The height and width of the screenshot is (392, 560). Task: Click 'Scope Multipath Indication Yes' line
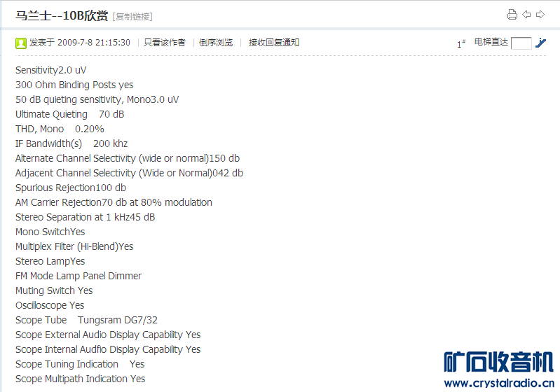(x=81, y=379)
